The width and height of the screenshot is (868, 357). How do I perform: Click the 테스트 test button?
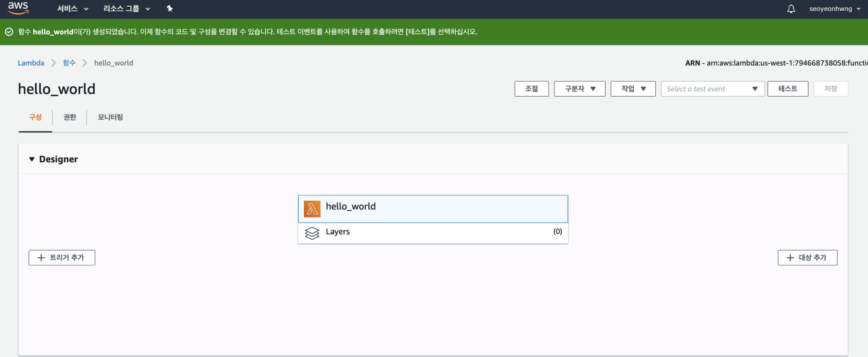787,89
